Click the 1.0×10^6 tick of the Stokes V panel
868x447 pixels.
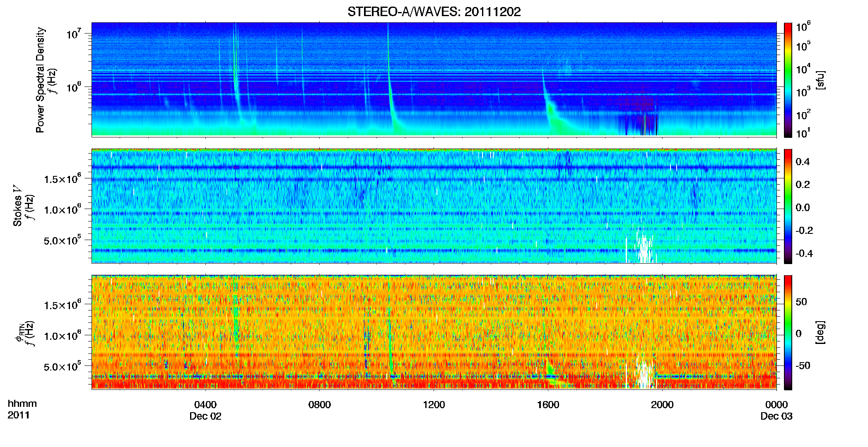63,209
